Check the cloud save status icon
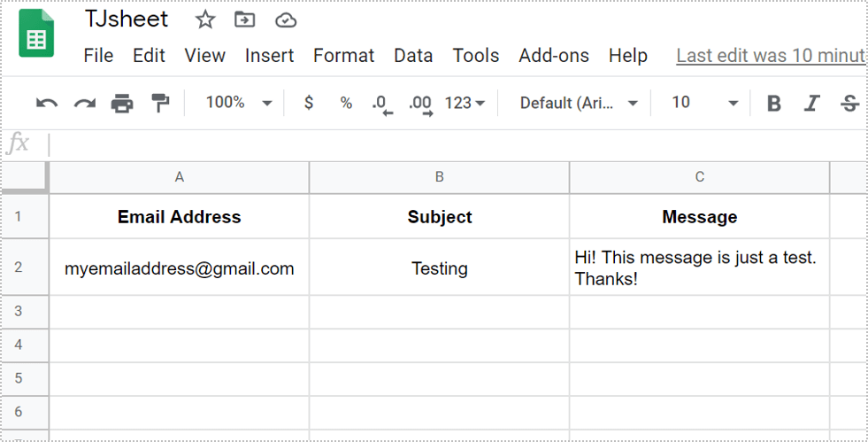 (285, 19)
